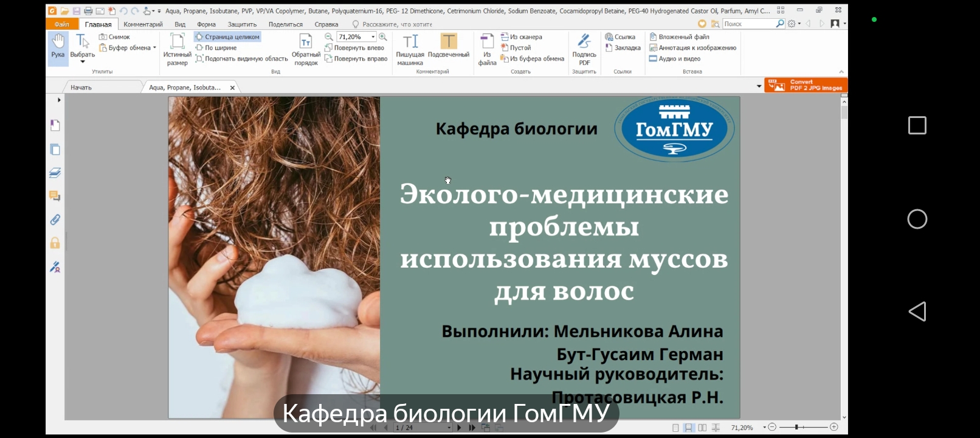Open the user account dropdown
The image size is (980, 438).
coord(838,24)
